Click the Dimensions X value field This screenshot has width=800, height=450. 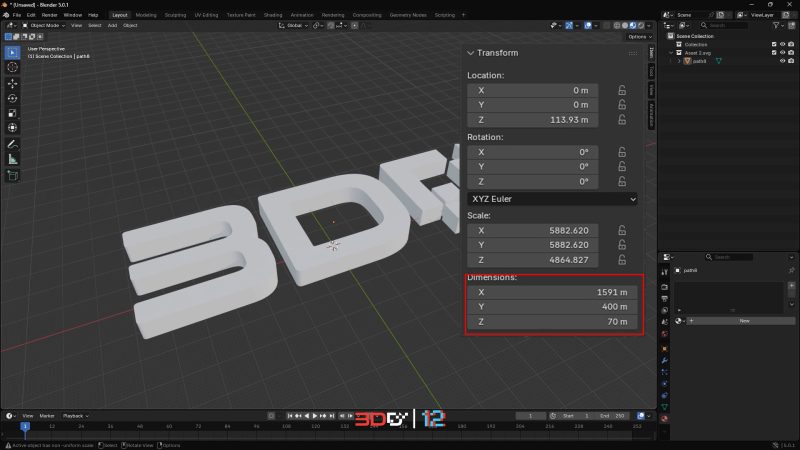[x=552, y=292]
